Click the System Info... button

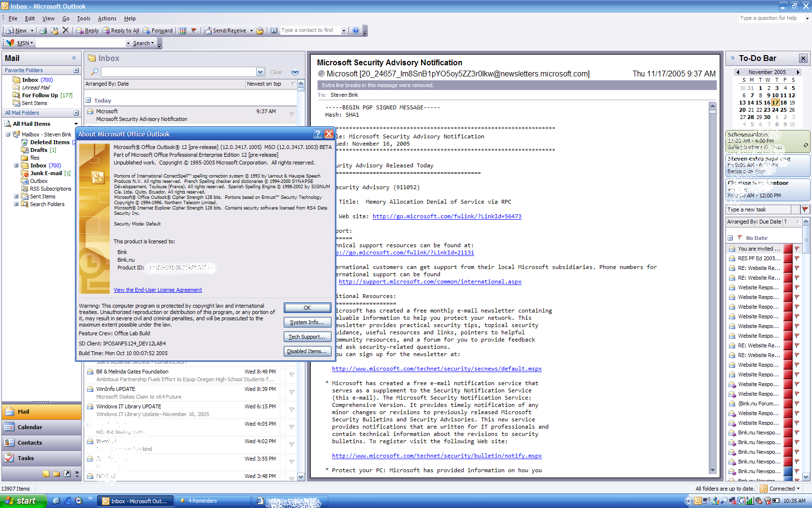tap(307, 322)
